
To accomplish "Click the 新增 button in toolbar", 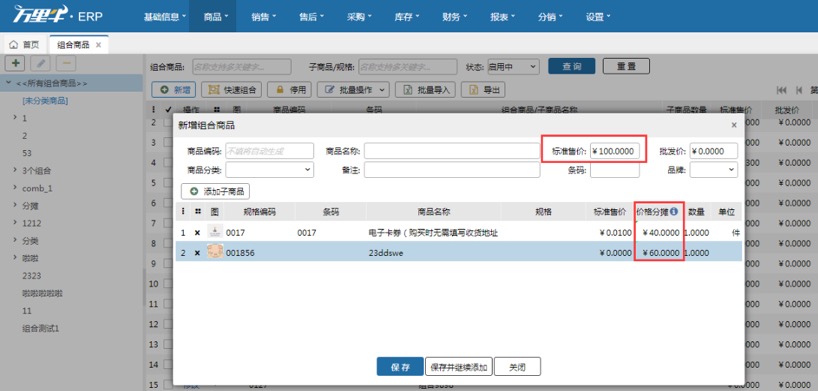I will pos(174,90).
